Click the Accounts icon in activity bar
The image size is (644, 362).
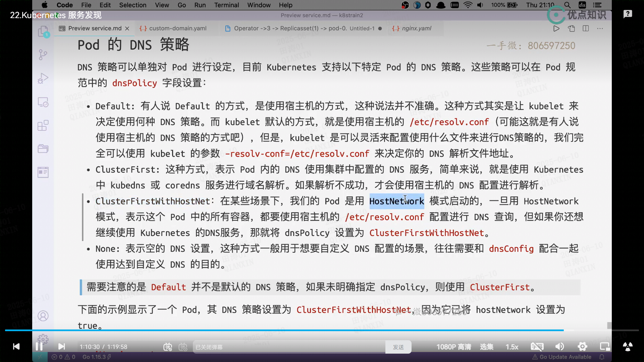(43, 316)
